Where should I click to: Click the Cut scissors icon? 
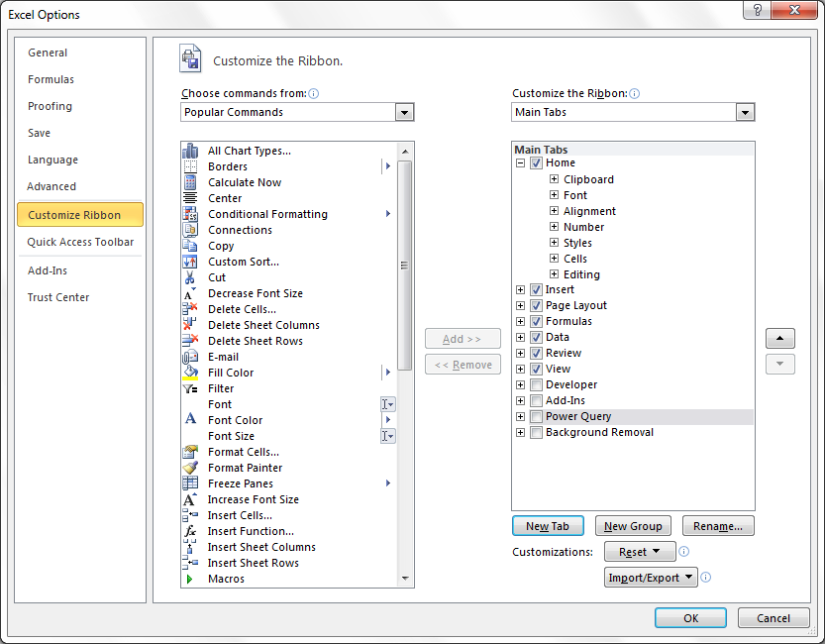[190, 277]
